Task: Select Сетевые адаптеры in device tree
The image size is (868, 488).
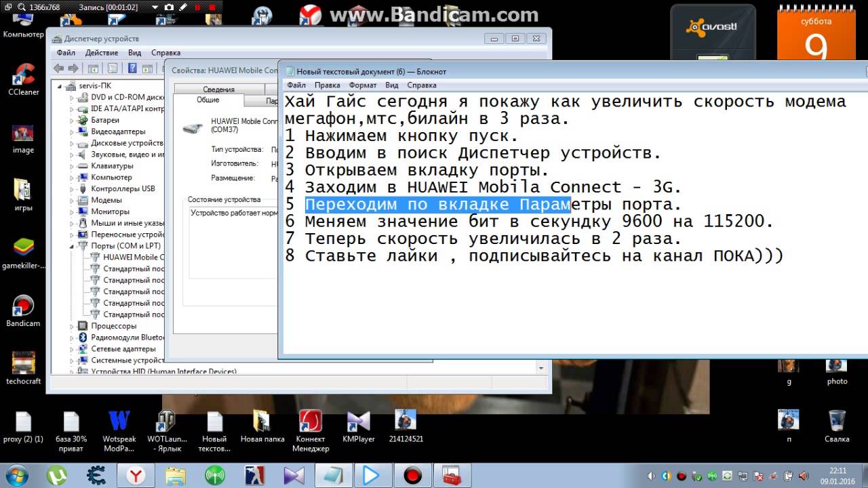Action: coord(123,349)
